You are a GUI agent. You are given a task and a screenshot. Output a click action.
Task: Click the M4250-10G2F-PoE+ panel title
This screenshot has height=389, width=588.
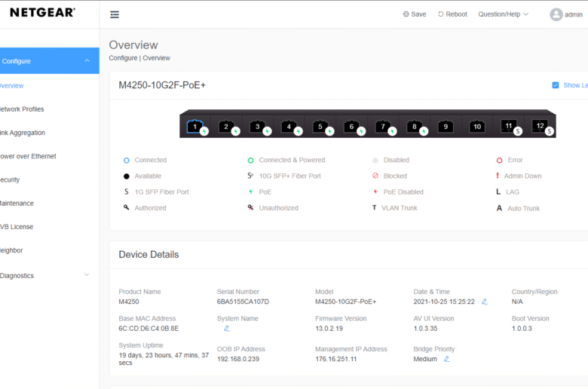point(162,85)
